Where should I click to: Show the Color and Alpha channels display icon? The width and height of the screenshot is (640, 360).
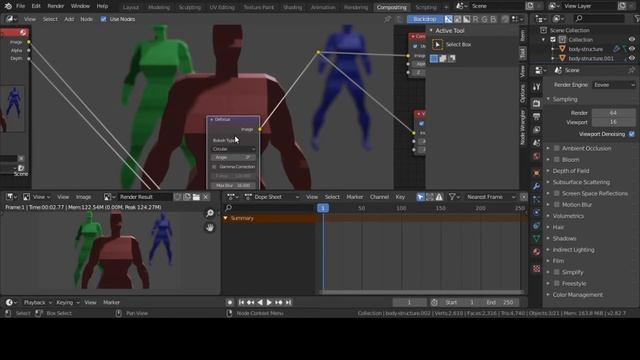click(x=449, y=19)
